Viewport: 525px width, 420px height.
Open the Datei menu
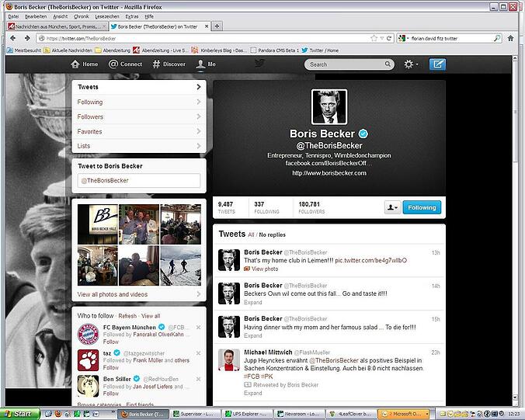(13, 16)
